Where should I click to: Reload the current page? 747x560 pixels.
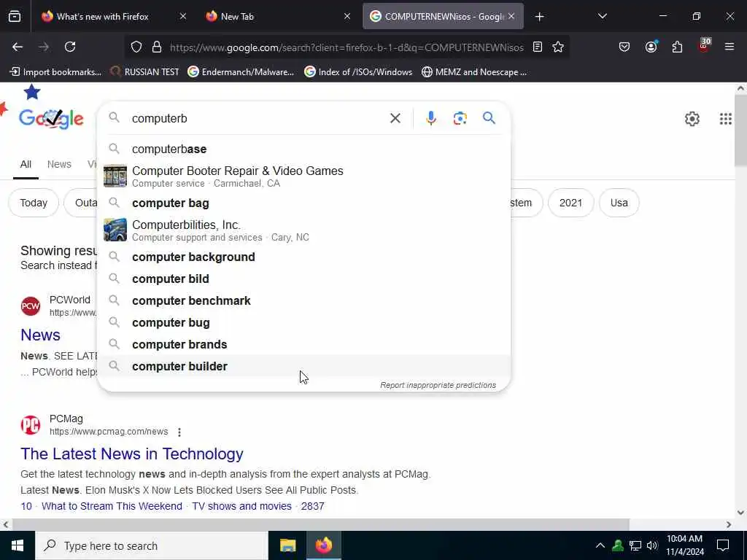tap(70, 47)
